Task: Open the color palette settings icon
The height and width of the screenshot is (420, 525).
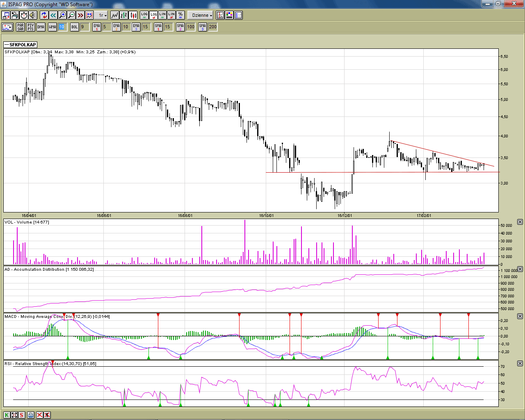Action: [x=229, y=15]
